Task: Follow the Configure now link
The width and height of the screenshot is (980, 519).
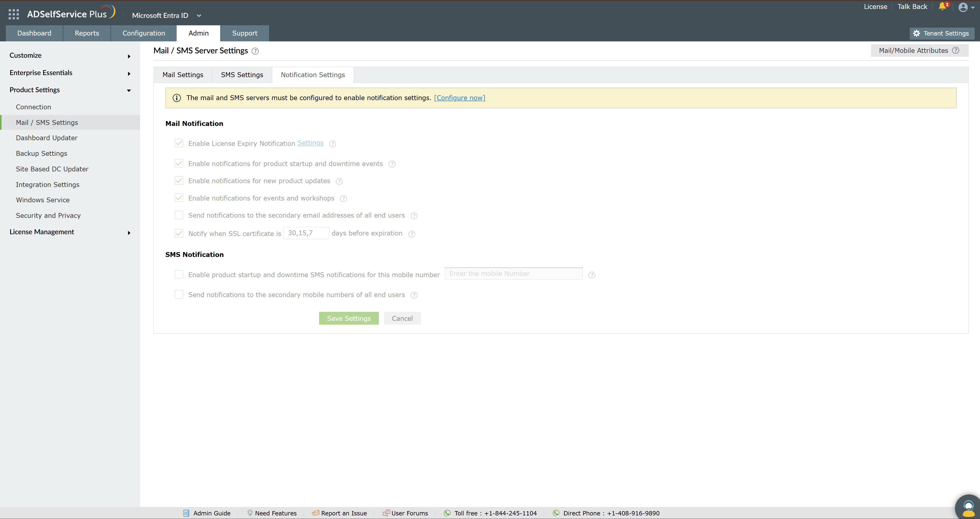Action: (459, 98)
